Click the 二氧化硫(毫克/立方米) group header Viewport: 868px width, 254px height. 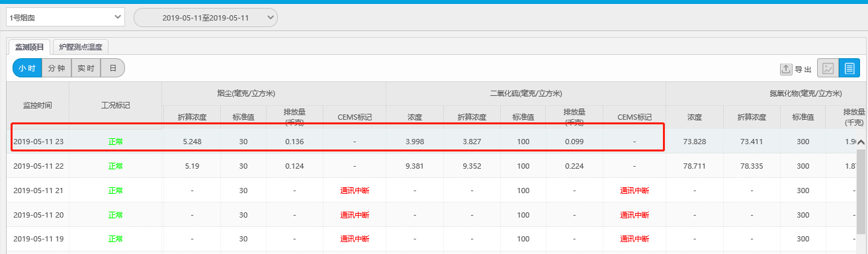coord(525,93)
